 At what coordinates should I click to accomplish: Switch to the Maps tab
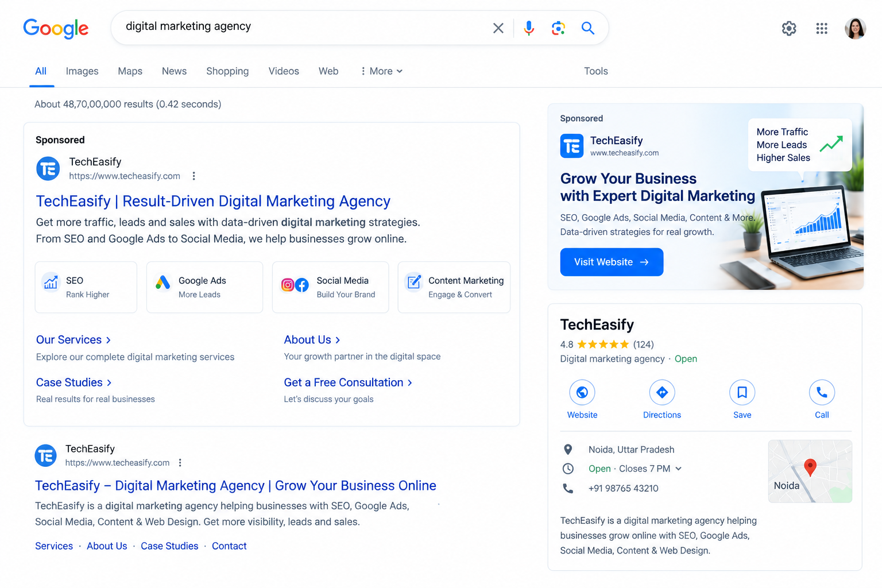point(130,71)
